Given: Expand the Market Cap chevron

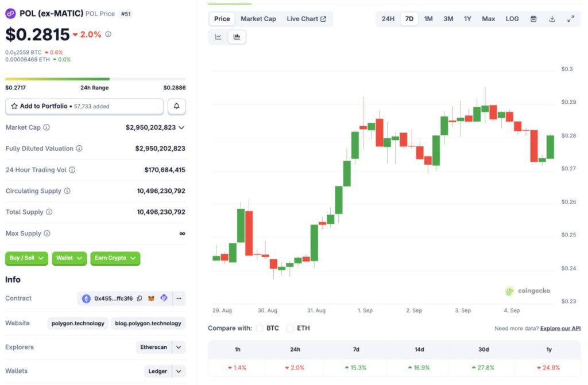Looking at the screenshot, I should point(181,127).
